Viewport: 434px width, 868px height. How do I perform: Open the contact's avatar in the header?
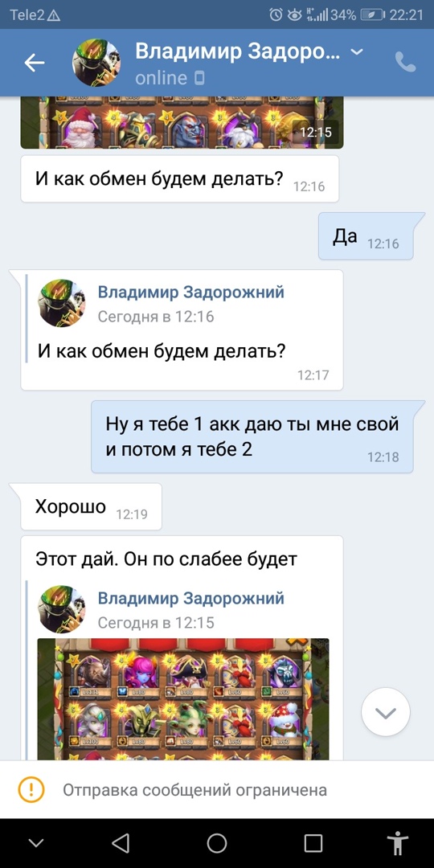(x=96, y=63)
